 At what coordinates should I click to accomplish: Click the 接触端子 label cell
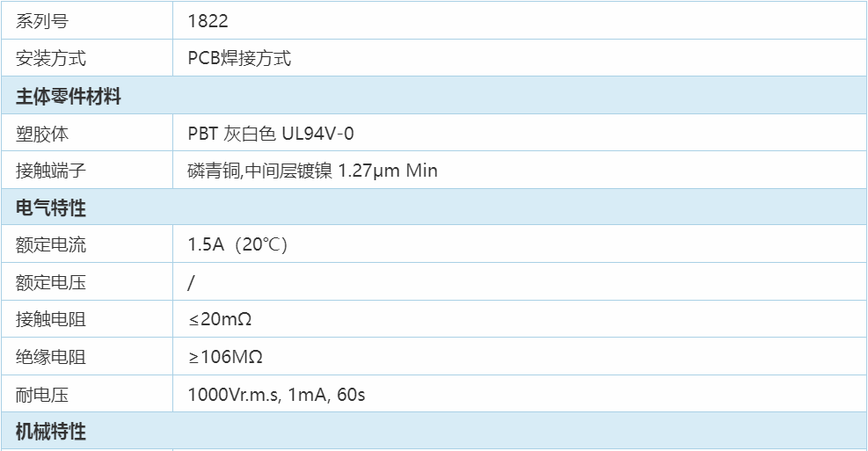87,170
